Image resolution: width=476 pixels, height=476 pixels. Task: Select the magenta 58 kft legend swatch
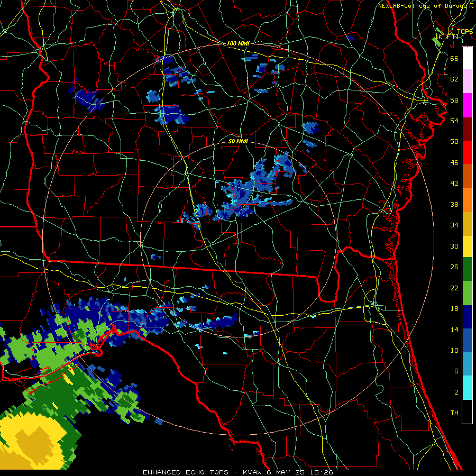(467, 105)
